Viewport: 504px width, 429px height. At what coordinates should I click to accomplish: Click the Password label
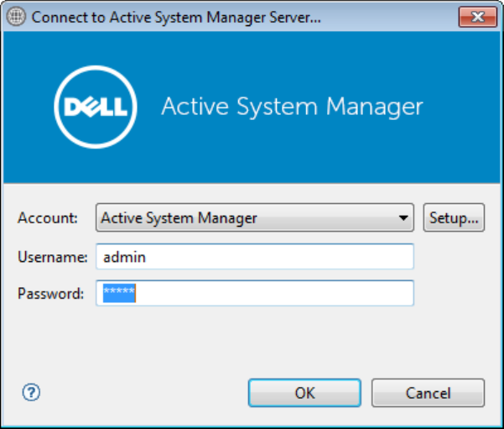(x=51, y=294)
